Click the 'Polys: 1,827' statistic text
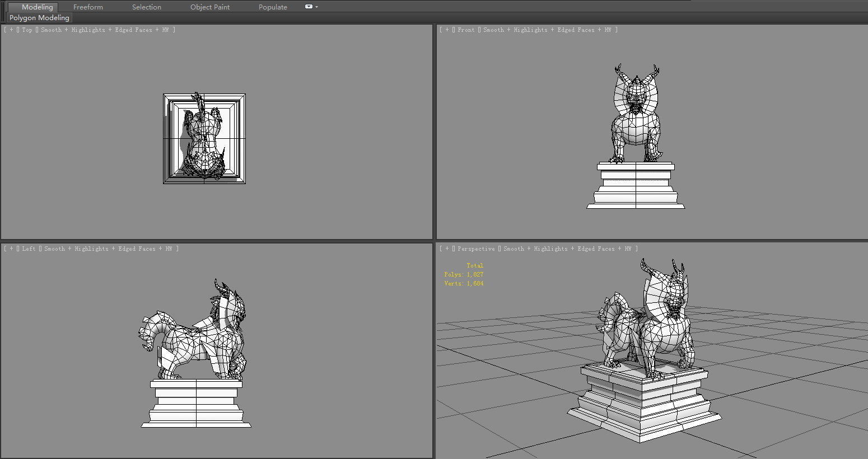 [x=464, y=275]
